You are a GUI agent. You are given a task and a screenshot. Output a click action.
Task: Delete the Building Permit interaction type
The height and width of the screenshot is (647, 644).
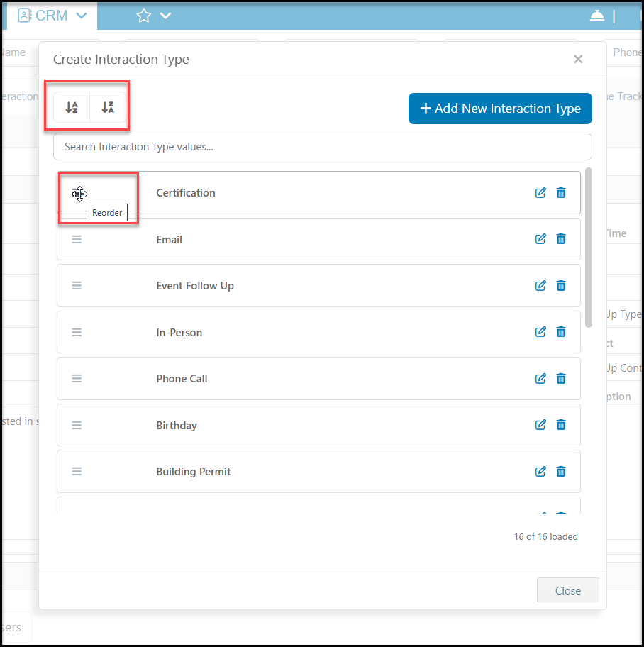[x=561, y=471]
